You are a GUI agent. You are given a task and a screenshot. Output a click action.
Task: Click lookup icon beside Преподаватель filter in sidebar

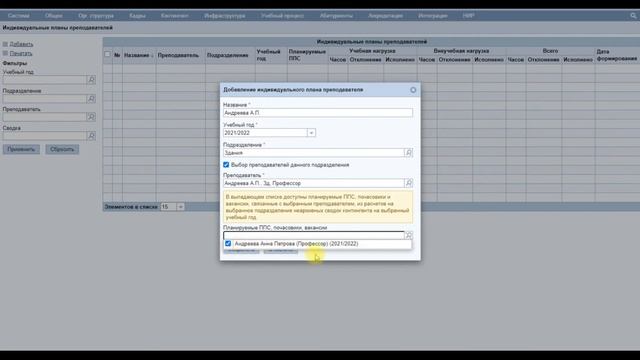(x=91, y=117)
